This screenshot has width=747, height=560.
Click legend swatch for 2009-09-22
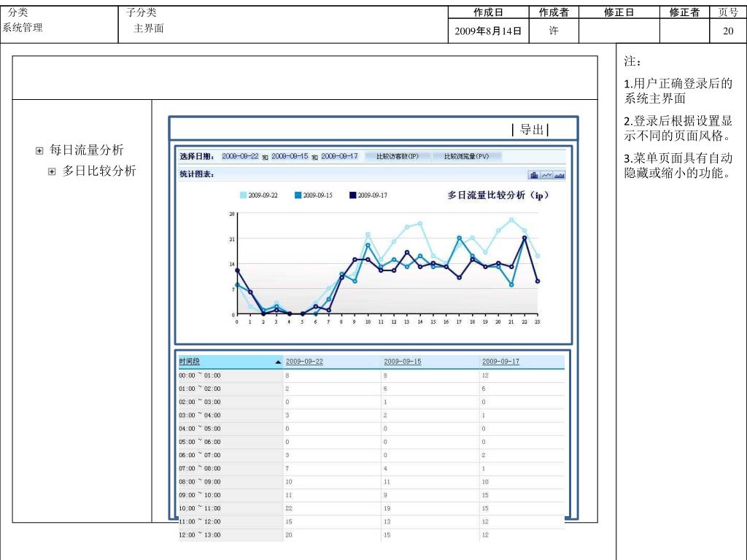(243, 195)
